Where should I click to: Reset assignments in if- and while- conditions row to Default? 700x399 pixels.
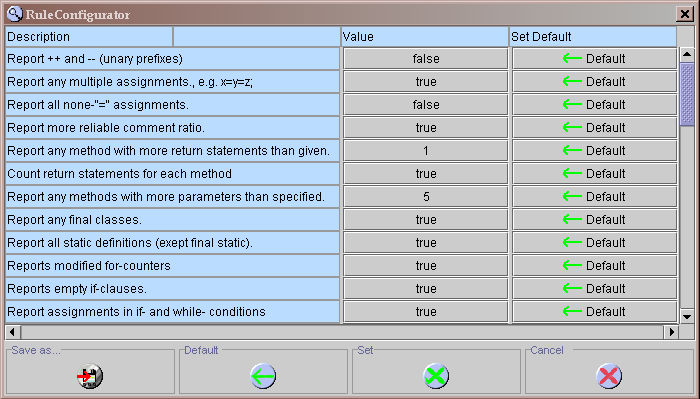[594, 312]
